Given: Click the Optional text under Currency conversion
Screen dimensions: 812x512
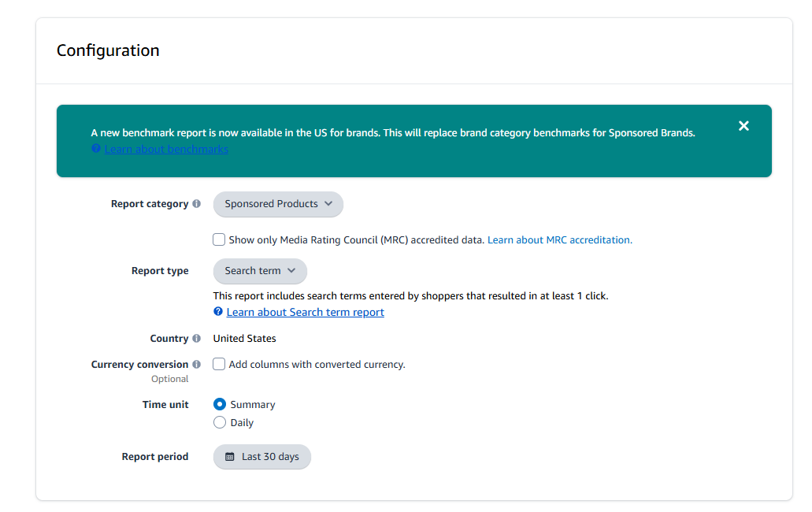Looking at the screenshot, I should tap(170, 379).
